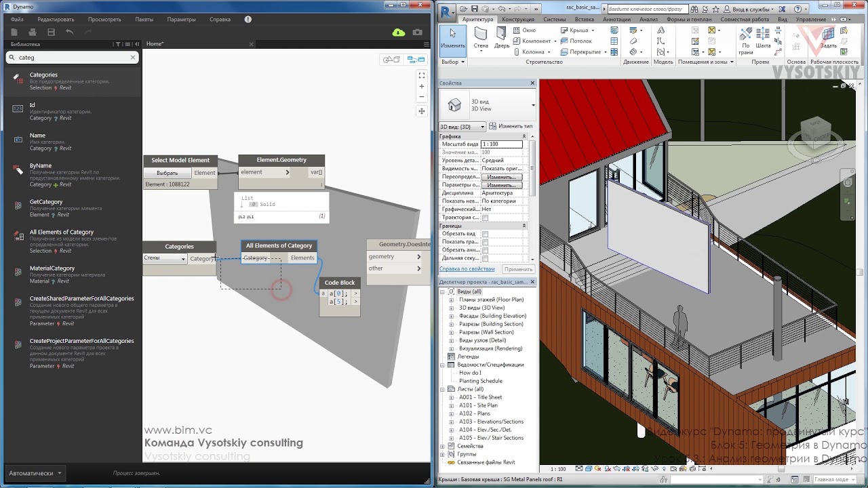
Task: Switch to the Вставка ribbon tab
Action: coord(584,20)
